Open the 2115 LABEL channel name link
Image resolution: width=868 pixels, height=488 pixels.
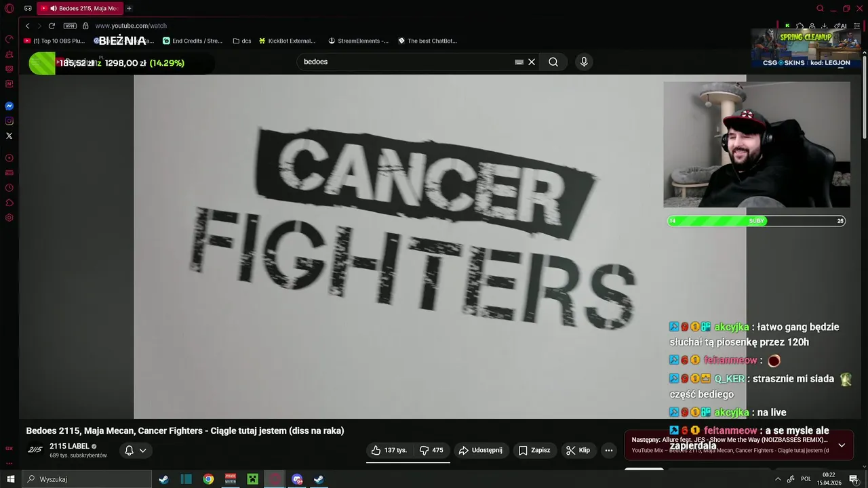69,446
